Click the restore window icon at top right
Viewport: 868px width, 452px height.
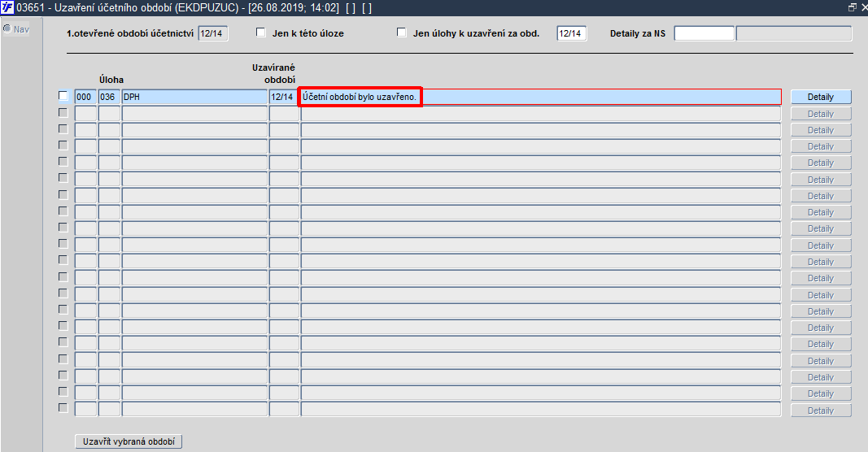852,8
